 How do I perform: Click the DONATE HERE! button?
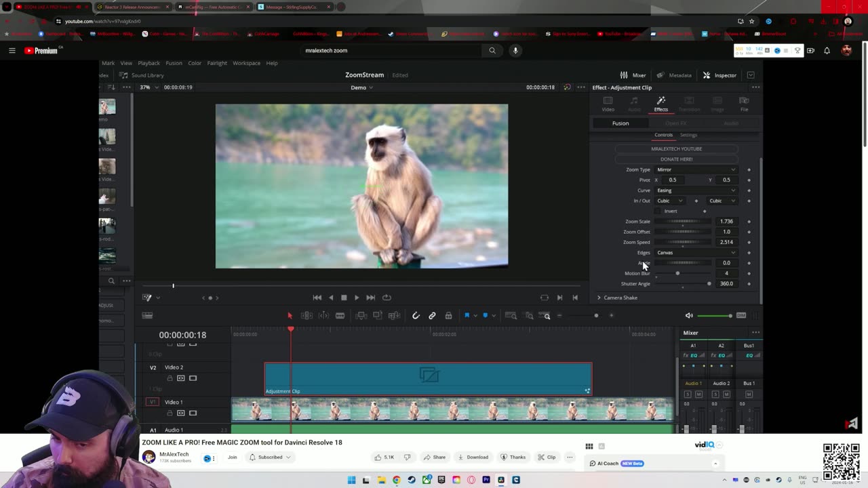click(676, 159)
